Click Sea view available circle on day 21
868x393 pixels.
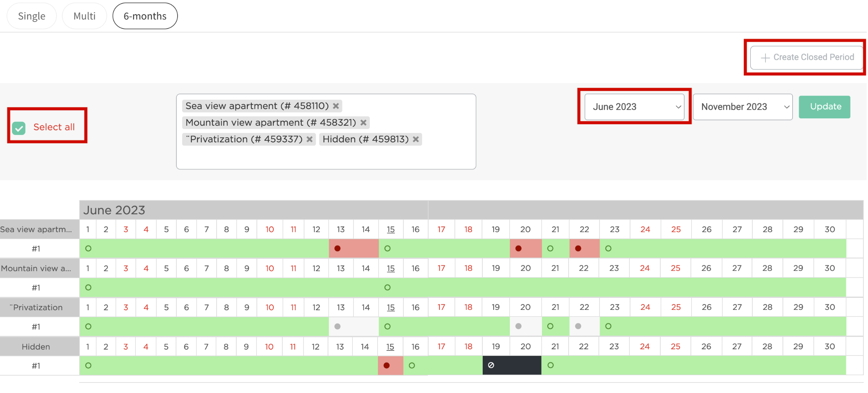[x=550, y=248]
